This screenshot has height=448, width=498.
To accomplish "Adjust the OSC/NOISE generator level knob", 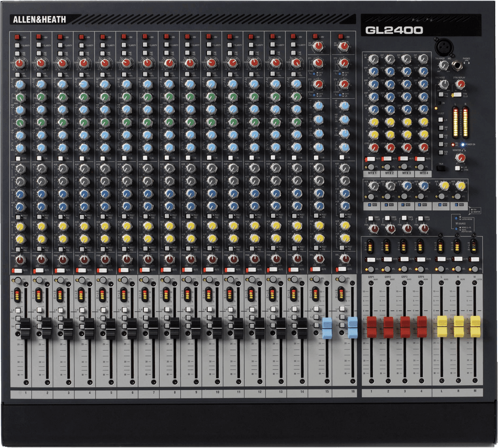I will [x=443, y=84].
